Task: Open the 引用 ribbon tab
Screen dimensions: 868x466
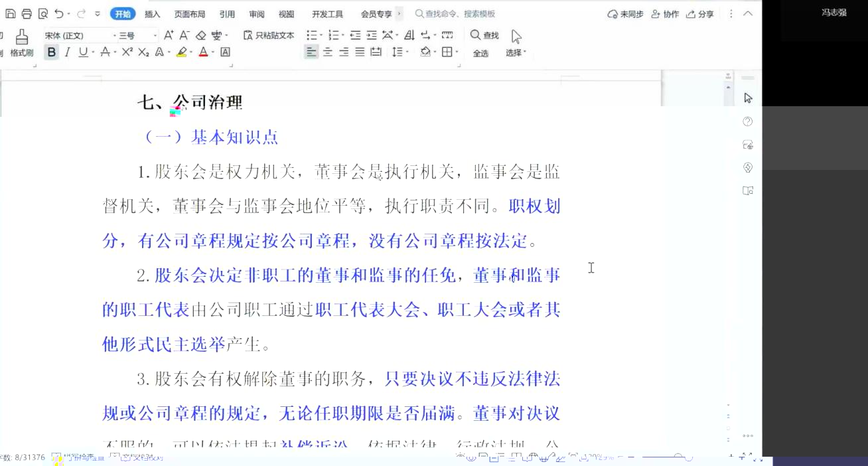Action: [227, 14]
